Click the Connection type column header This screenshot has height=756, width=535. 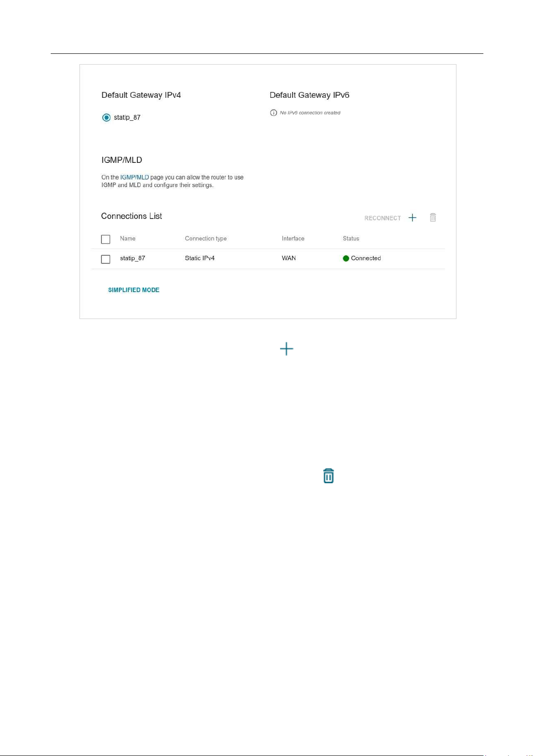(206, 238)
